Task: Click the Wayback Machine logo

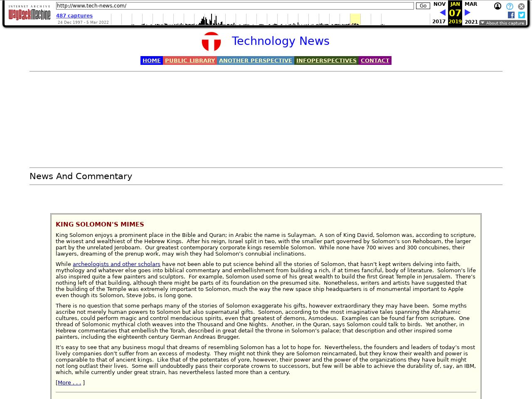Action: (x=30, y=13)
